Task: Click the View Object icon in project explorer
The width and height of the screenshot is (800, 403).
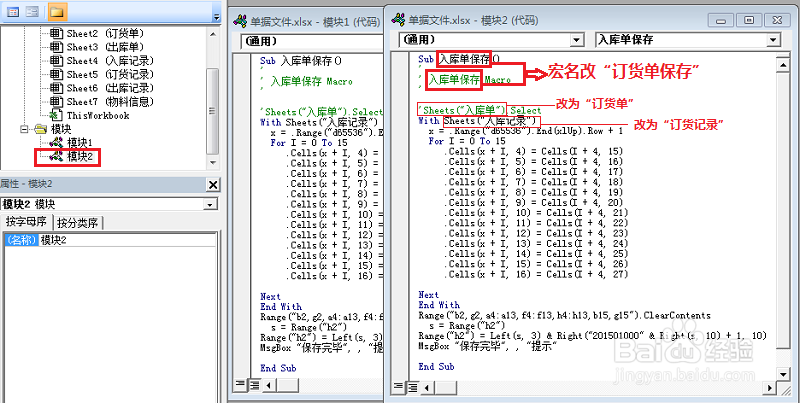Action: (32, 12)
